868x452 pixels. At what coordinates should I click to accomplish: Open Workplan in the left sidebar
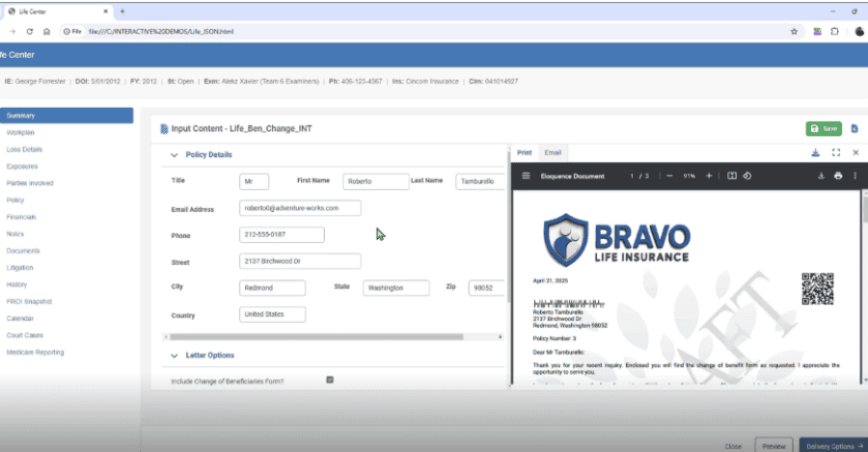(x=20, y=132)
